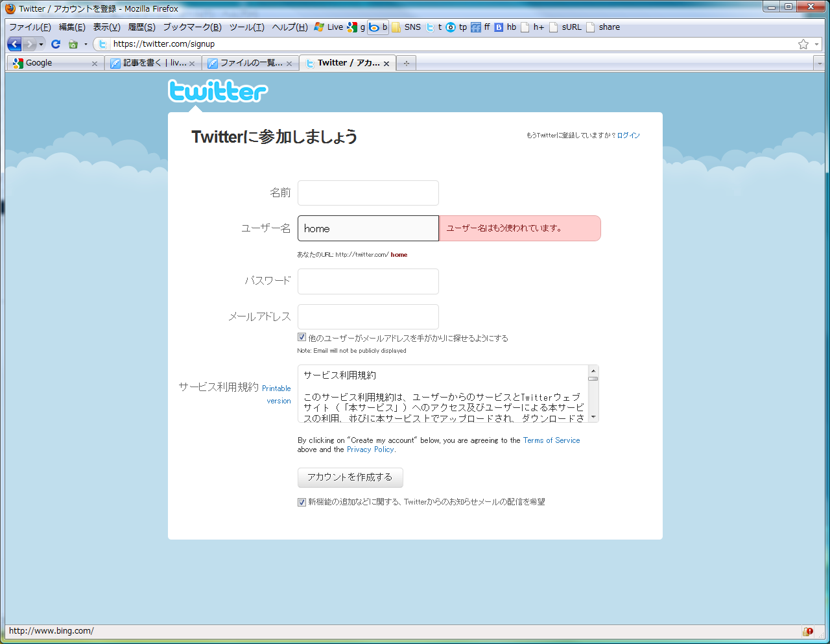Open the Bing 'b' bookmark
The image size is (830, 644).
[x=378, y=27]
